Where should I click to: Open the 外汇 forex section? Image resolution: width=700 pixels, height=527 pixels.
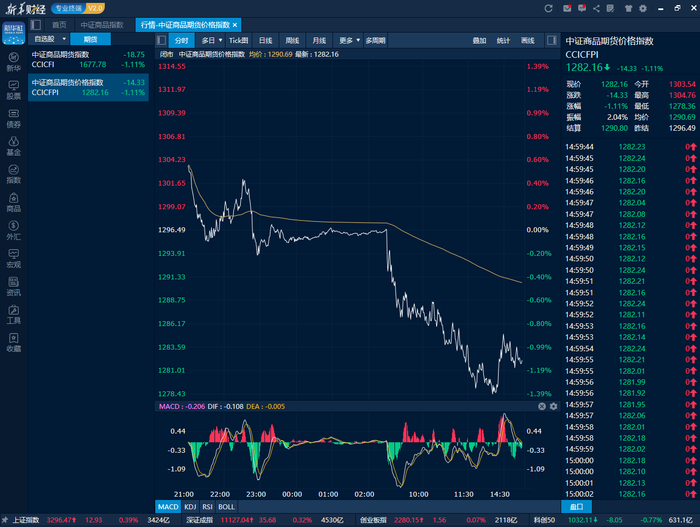(13, 230)
